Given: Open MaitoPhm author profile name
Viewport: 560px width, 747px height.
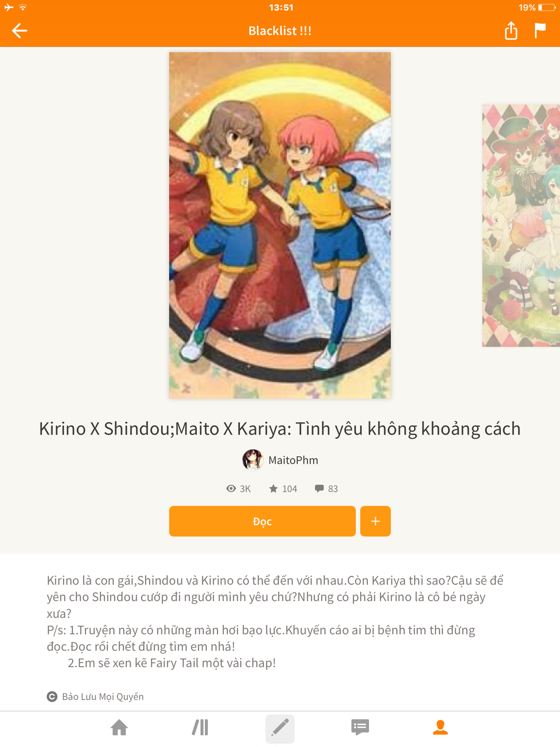Looking at the screenshot, I should (x=293, y=460).
